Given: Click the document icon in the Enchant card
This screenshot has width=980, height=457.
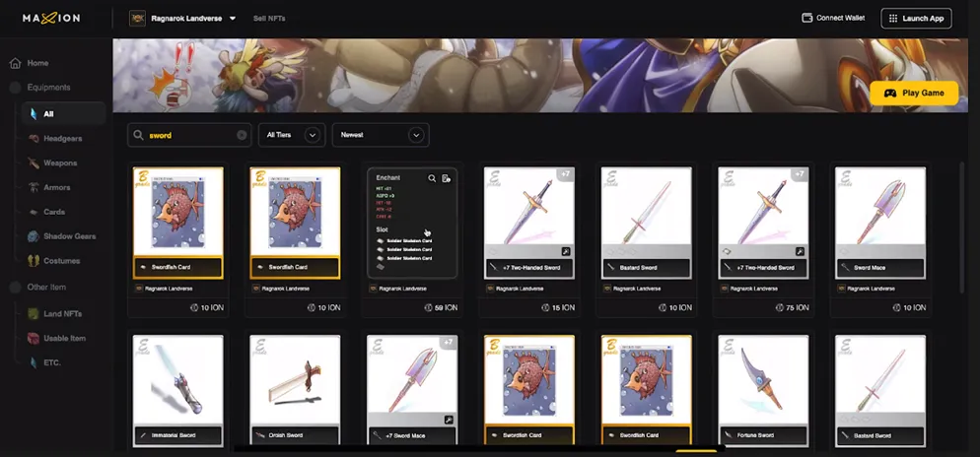Looking at the screenshot, I should tap(447, 178).
